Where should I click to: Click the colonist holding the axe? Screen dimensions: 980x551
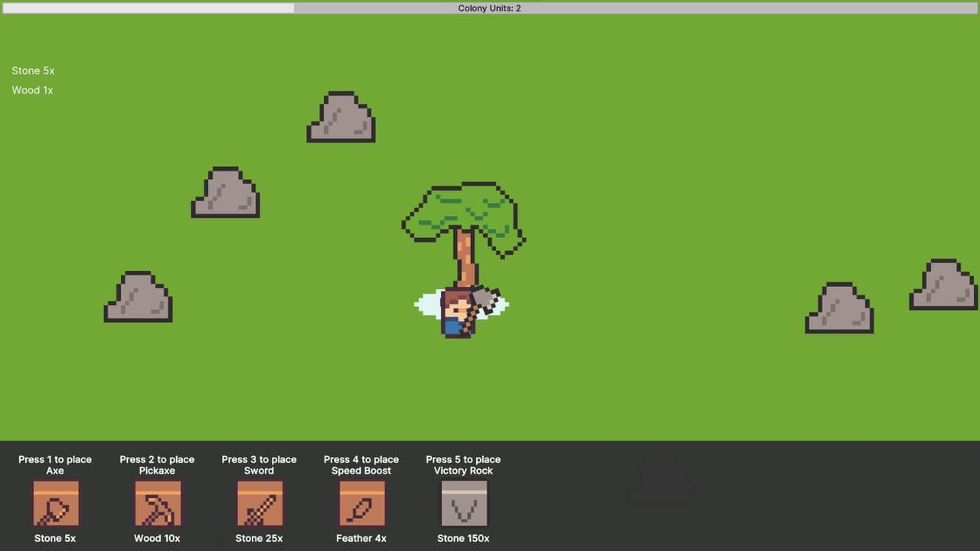tap(458, 312)
